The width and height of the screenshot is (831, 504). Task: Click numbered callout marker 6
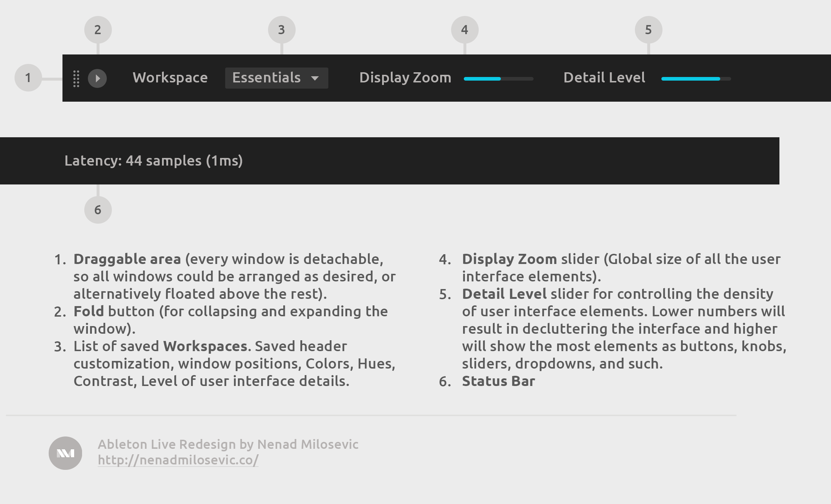(x=97, y=210)
